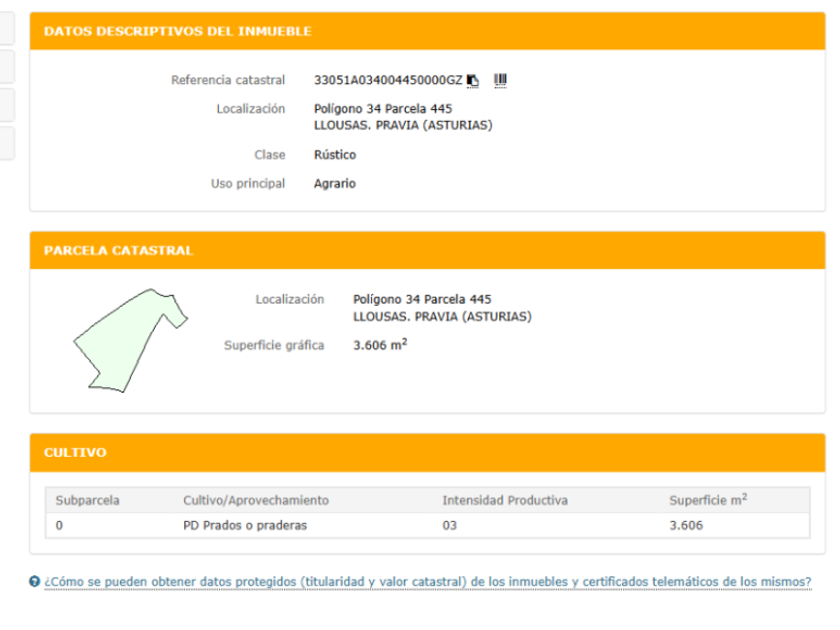
Task: Click the '3.606 m²' superficie gráfica value
Action: pyautogui.click(x=380, y=344)
